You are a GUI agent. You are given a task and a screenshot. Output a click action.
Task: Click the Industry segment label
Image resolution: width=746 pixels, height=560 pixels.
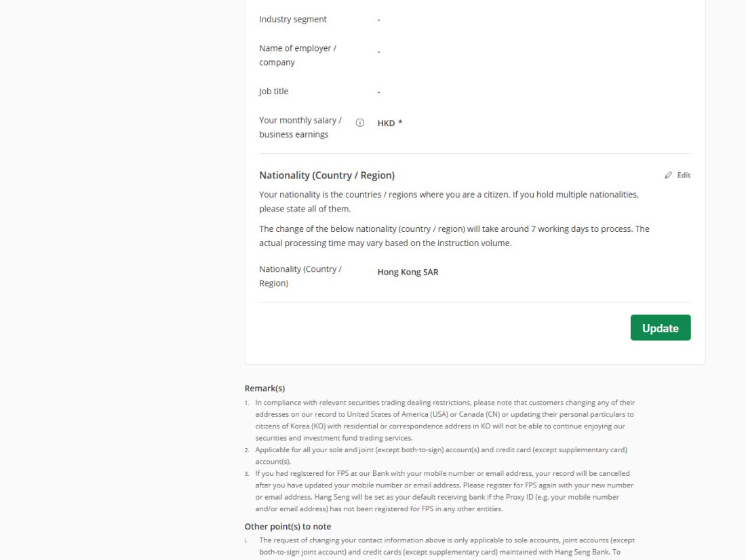(x=293, y=20)
